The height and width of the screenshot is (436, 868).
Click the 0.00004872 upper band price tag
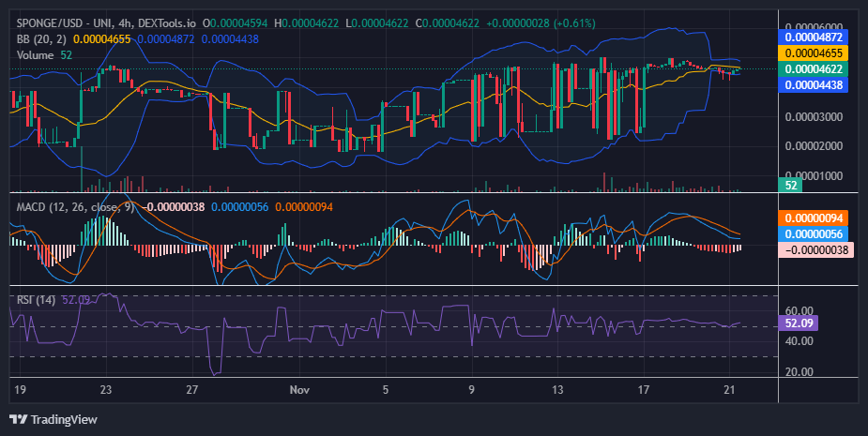(x=814, y=38)
